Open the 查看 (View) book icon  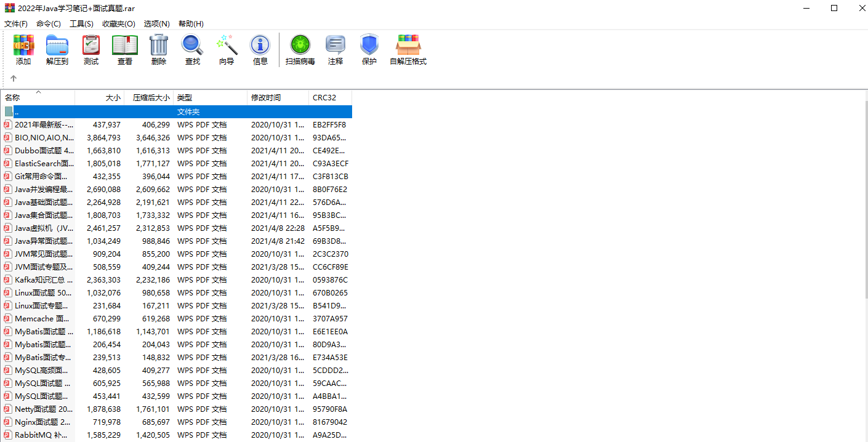[x=125, y=45]
